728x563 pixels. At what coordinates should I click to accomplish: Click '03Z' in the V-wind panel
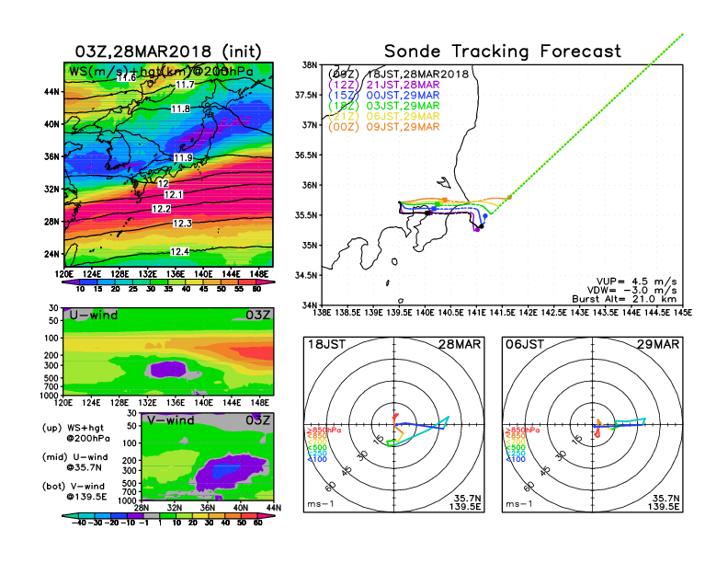pyautogui.click(x=257, y=420)
